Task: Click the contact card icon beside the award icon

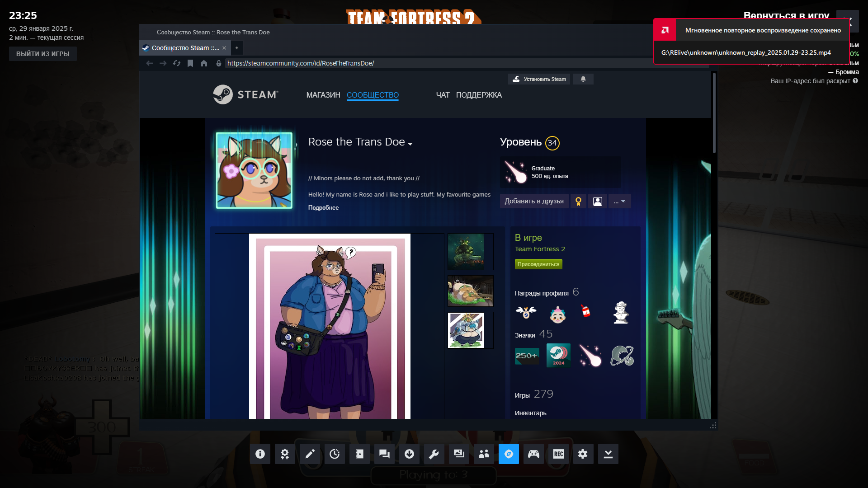Action: [x=598, y=201]
